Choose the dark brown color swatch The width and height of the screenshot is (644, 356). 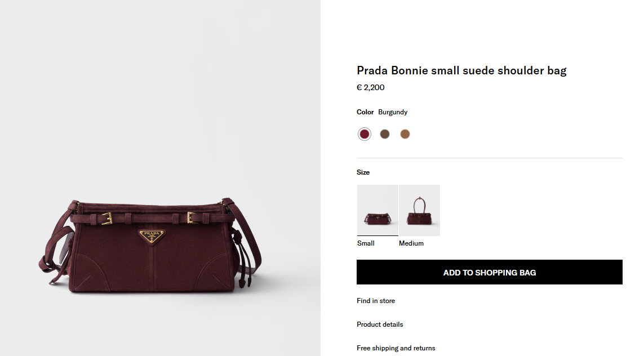tap(385, 134)
